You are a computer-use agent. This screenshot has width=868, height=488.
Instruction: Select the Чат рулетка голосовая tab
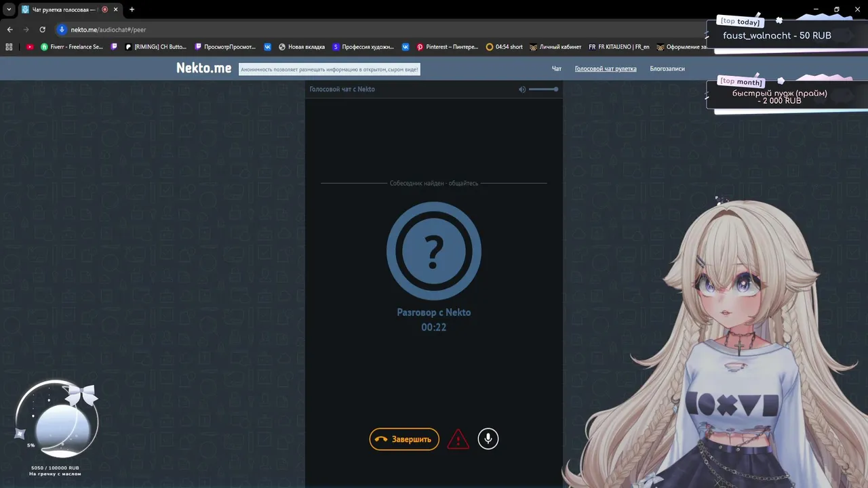coord(70,9)
